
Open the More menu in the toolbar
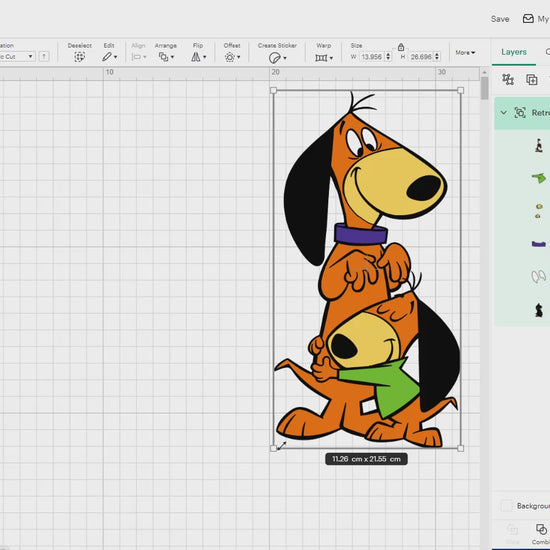tap(465, 53)
